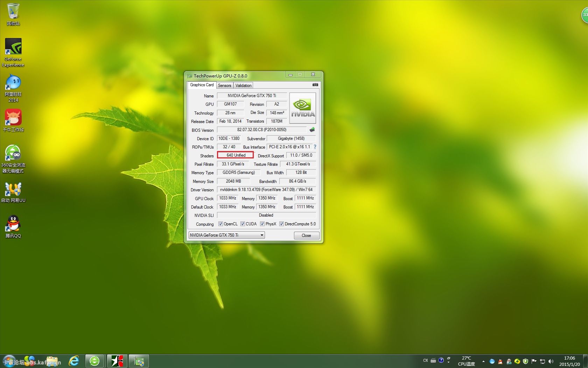Click the 41.3 GTexel/s texture fillrate value
The height and width of the screenshot is (368, 588).
pos(298,164)
